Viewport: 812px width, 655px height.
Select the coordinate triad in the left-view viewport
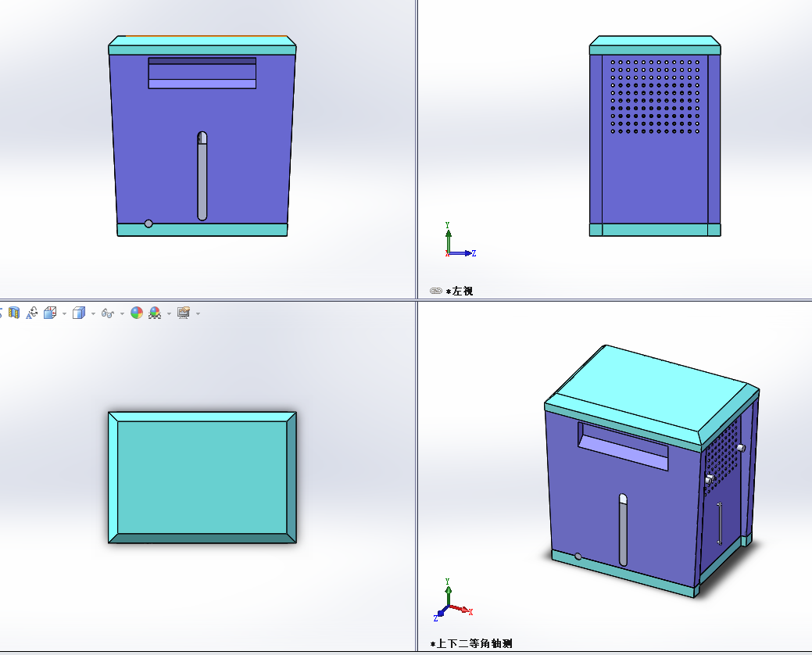460,240
